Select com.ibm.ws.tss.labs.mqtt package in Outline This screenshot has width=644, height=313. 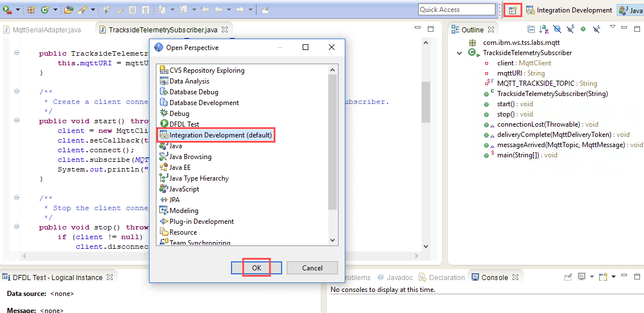point(521,43)
